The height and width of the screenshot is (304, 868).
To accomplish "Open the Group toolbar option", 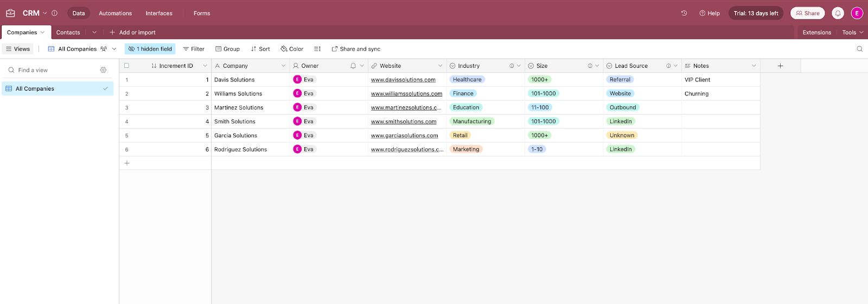I will (227, 49).
